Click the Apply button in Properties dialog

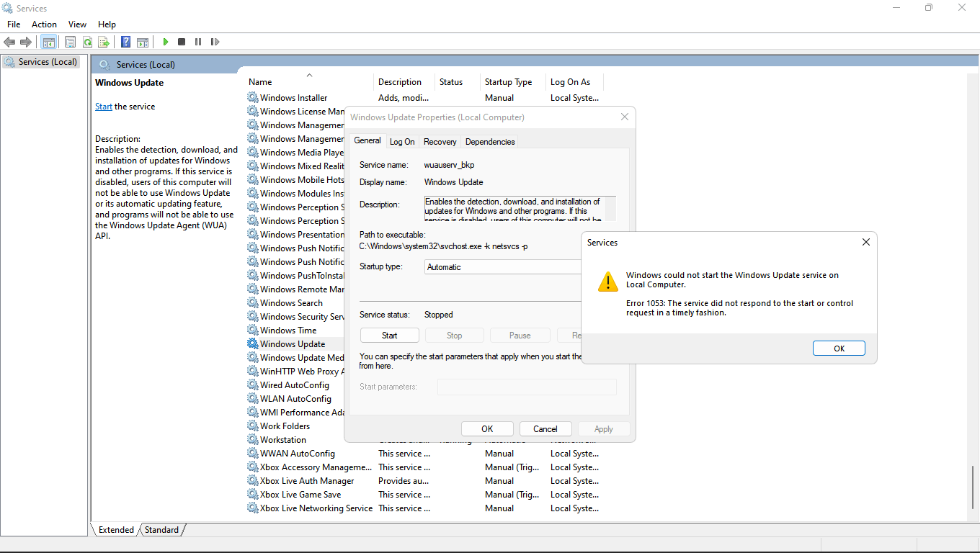pos(604,428)
